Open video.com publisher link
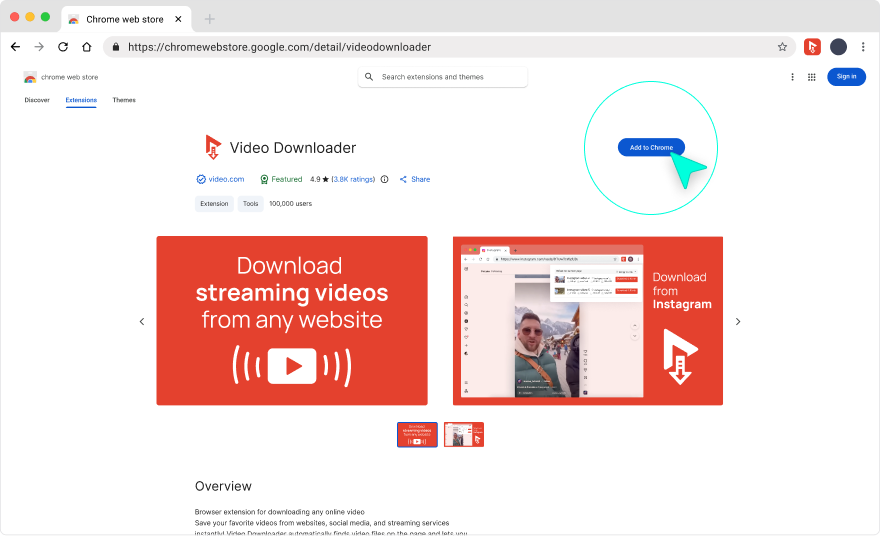Viewport: 880px width, 536px height. coord(226,180)
